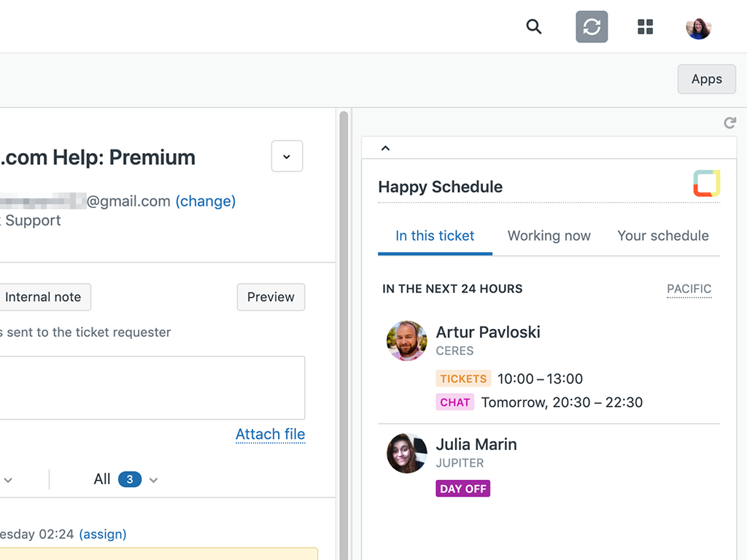Switch to the Working now tab
The width and height of the screenshot is (747, 560).
click(549, 236)
